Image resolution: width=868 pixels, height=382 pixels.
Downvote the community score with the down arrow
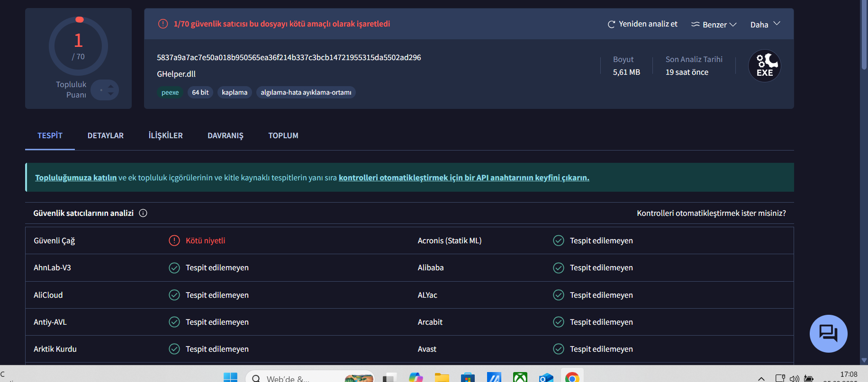coord(111,93)
